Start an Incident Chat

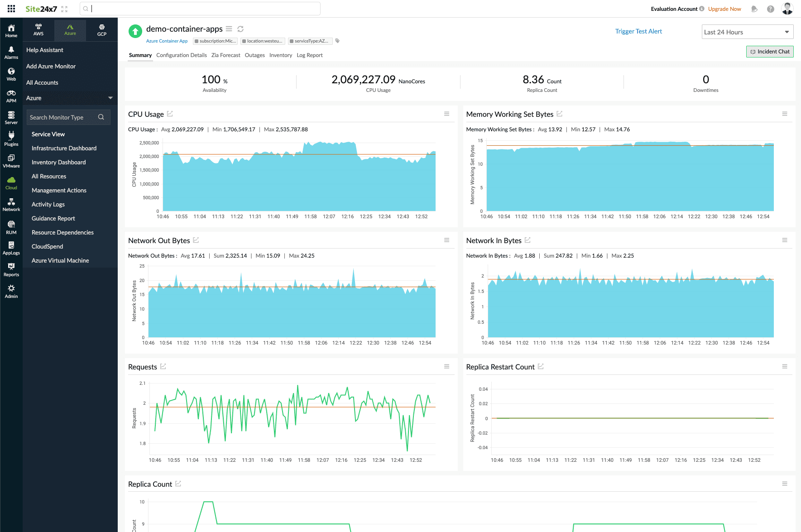pos(769,51)
